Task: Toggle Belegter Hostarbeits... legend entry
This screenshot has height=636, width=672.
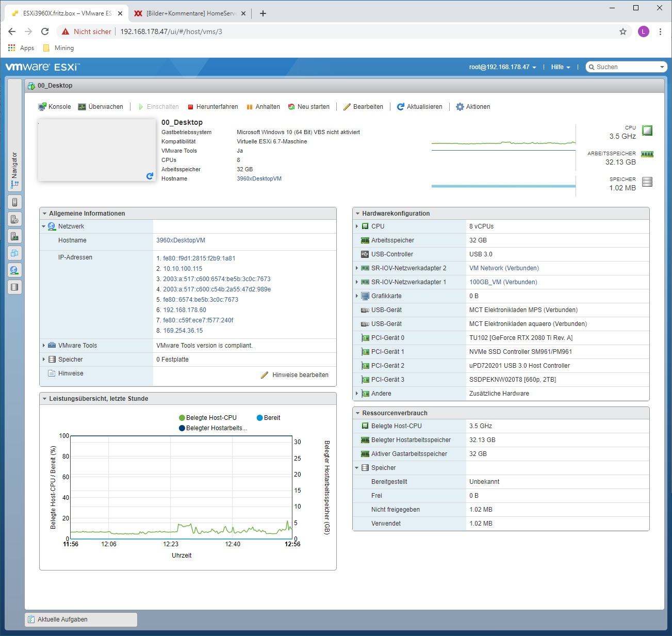Action: point(213,428)
